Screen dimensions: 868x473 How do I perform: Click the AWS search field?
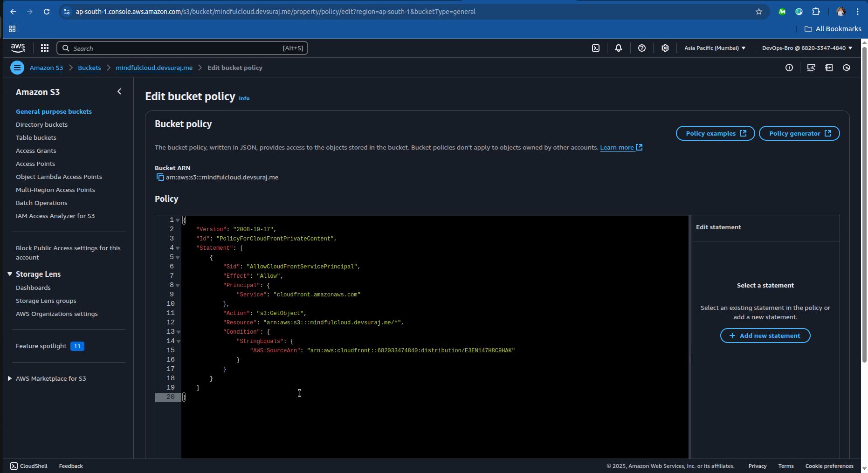[182, 48]
